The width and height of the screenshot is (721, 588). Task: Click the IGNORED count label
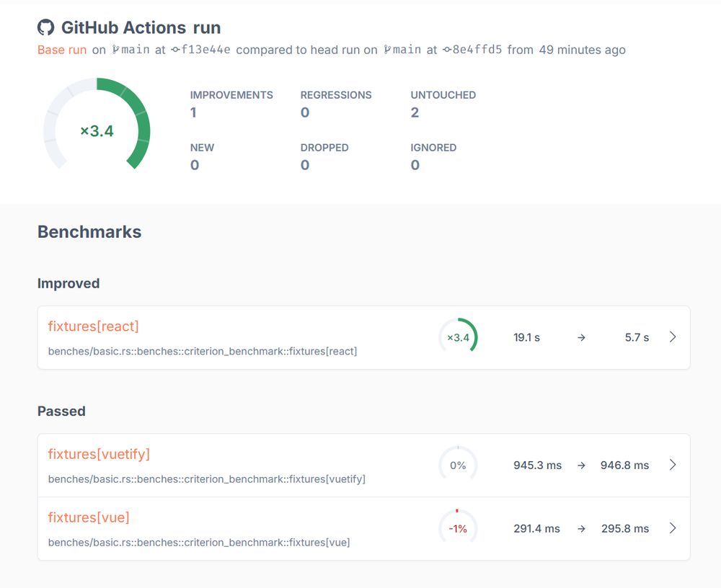(x=433, y=148)
